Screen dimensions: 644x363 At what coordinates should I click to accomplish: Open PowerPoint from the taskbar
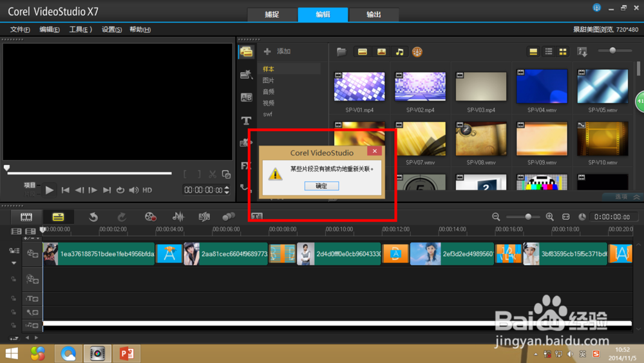(126, 353)
